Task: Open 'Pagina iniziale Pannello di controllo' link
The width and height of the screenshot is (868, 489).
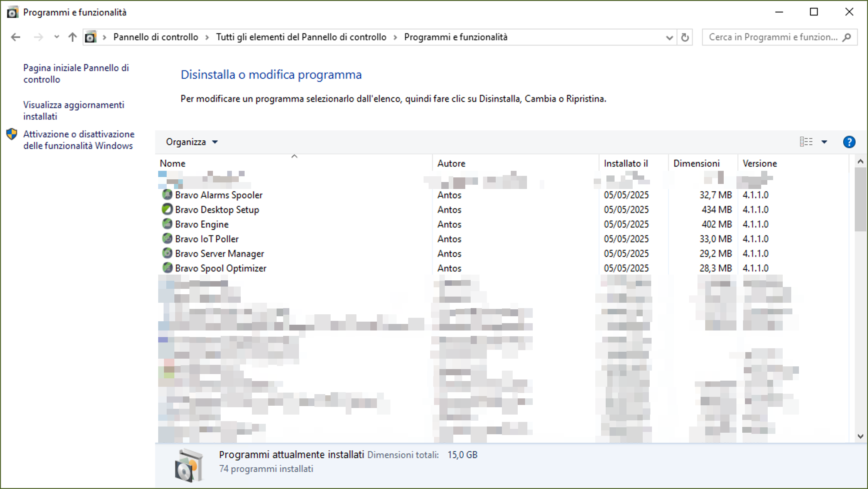Action: (76, 74)
